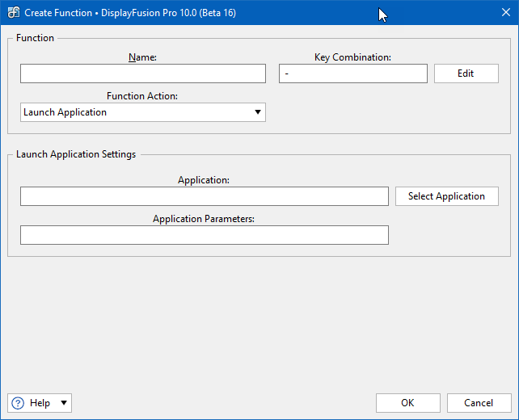Click the Application Parameters field
Viewport: 519px width, 420px height.
pos(205,235)
